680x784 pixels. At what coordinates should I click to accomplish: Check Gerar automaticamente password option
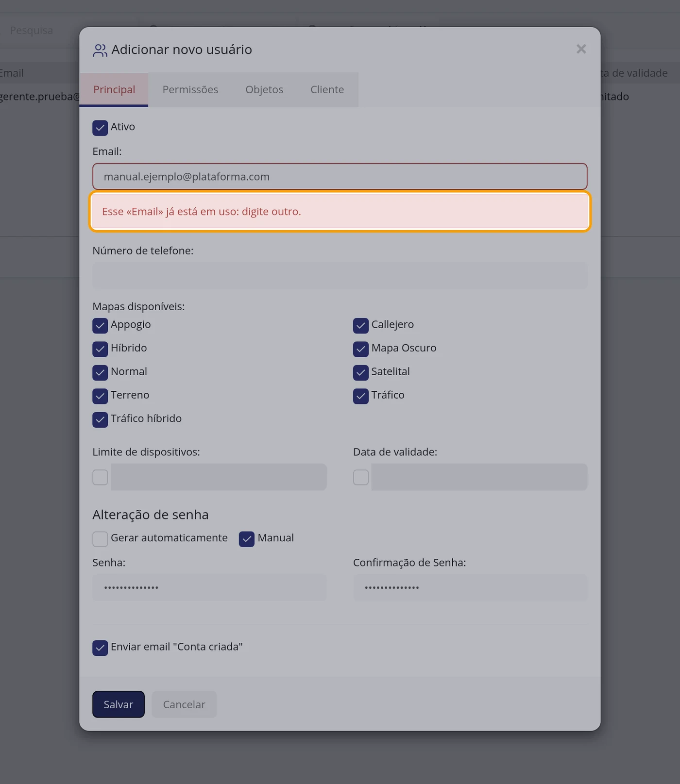tap(100, 539)
